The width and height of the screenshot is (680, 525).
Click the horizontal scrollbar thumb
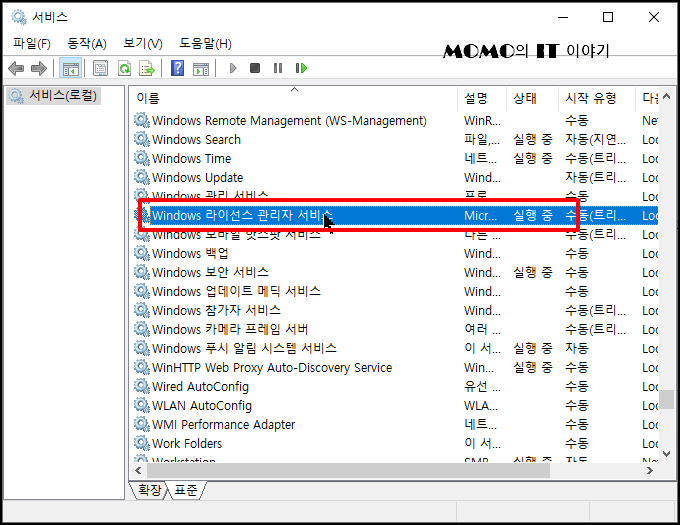(x=348, y=470)
